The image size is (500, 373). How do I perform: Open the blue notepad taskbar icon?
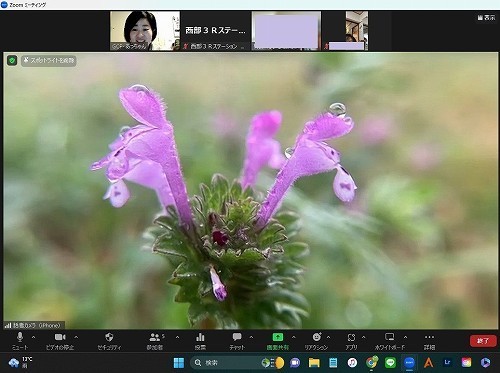(x=333, y=362)
